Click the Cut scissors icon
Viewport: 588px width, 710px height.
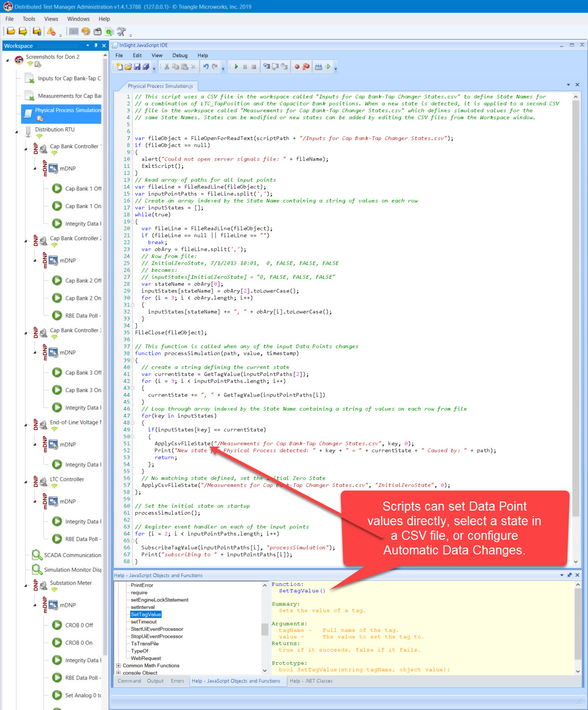pyautogui.click(x=167, y=67)
